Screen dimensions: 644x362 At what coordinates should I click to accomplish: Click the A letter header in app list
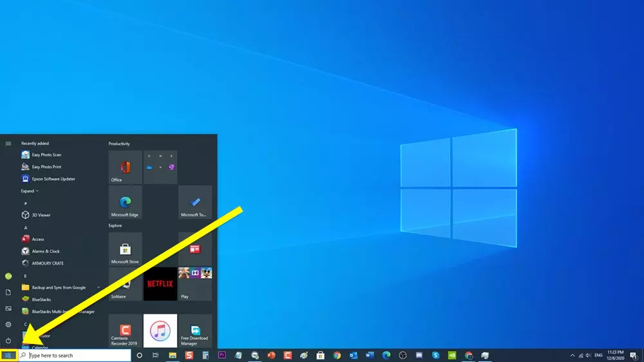pos(26,227)
